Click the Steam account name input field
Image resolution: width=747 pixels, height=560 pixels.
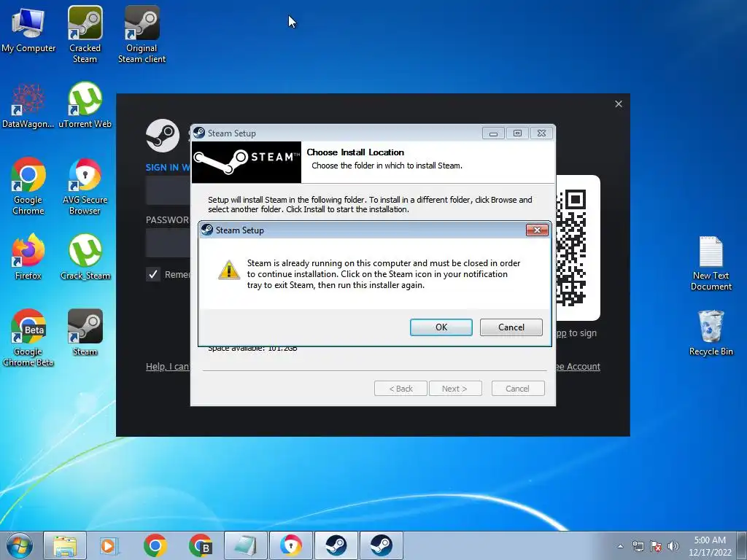tap(169, 190)
